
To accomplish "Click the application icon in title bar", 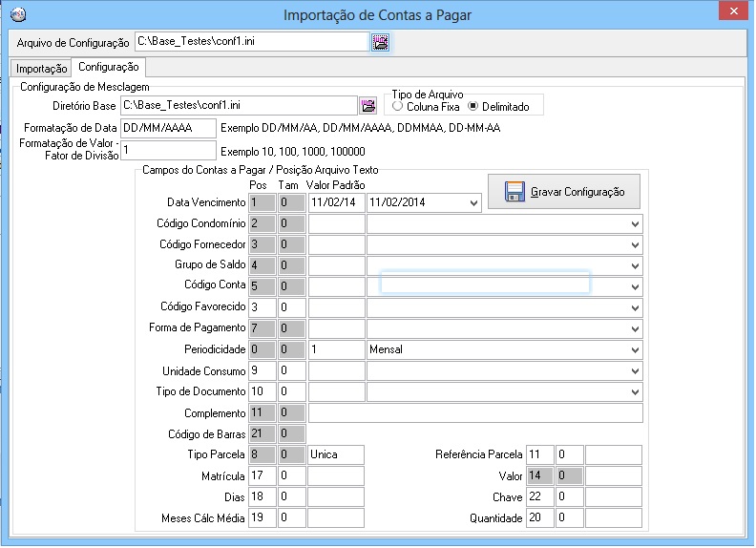I will (16, 14).
